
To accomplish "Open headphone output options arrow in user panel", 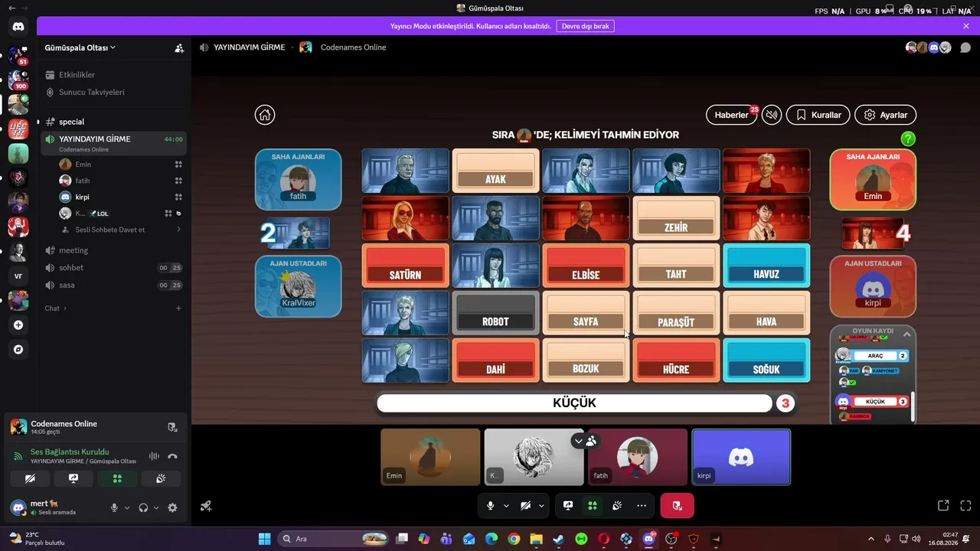I will coord(156,507).
